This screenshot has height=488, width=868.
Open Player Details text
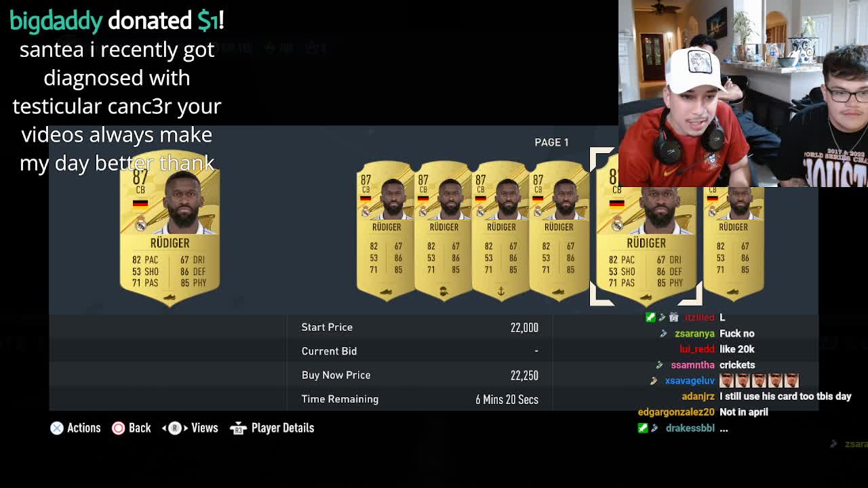(283, 428)
